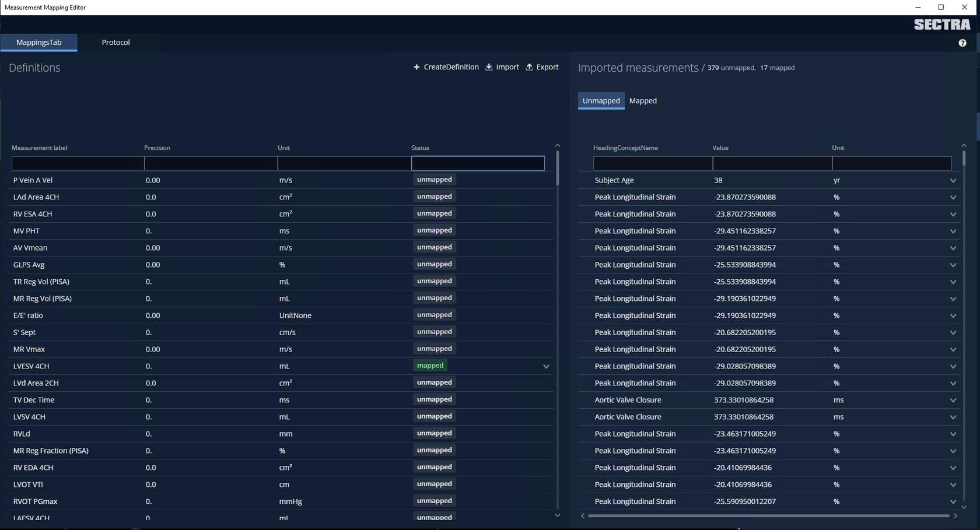Click the imported measurements horizontal scrollbar
This screenshot has width=980, height=530.
[768, 515]
